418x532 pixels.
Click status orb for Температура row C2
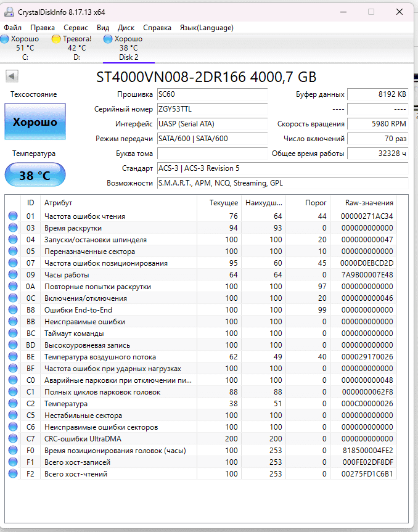pyautogui.click(x=13, y=404)
